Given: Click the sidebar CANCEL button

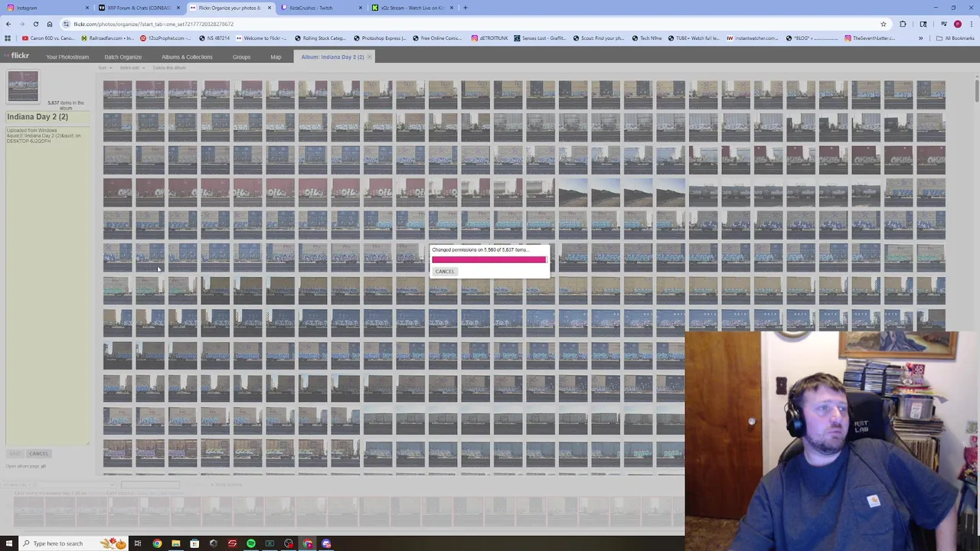Looking at the screenshot, I should (38, 454).
